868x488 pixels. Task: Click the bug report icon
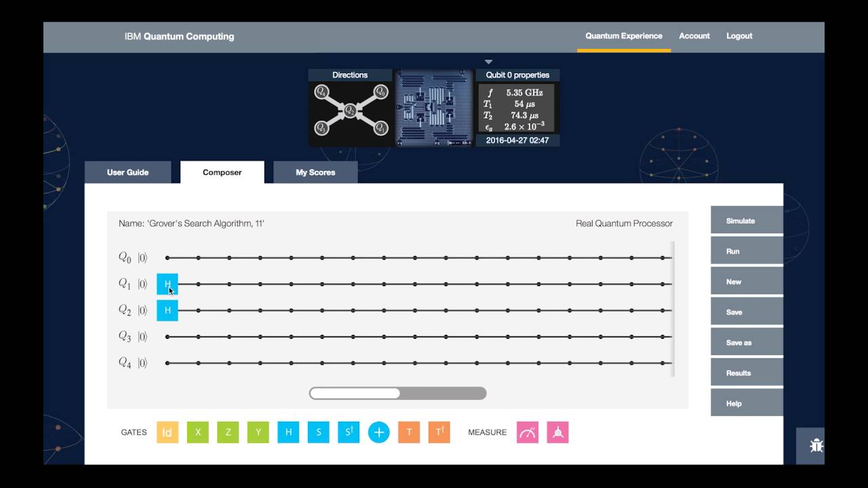[x=816, y=446]
